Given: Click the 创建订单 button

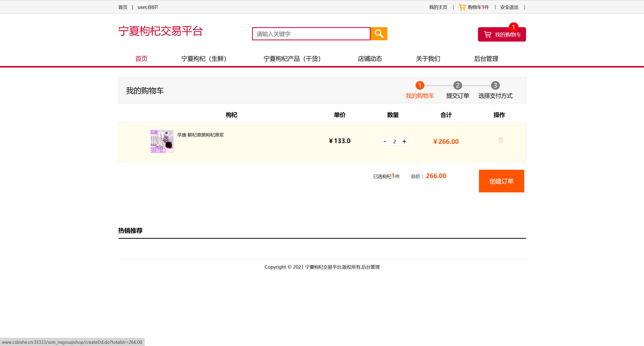Looking at the screenshot, I should [501, 181].
